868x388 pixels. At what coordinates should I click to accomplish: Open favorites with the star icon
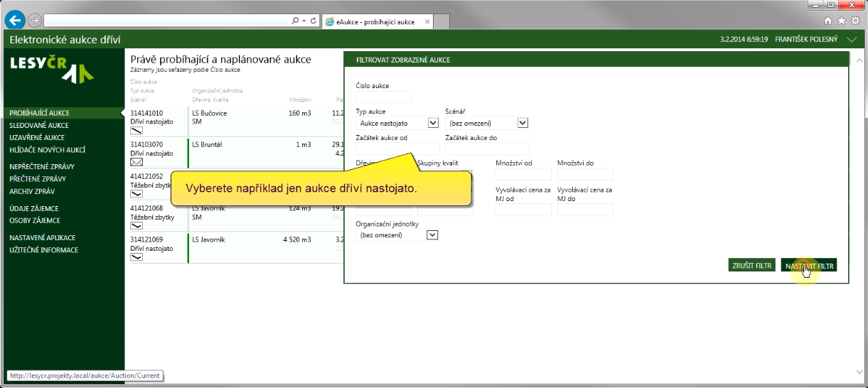pyautogui.click(x=841, y=21)
